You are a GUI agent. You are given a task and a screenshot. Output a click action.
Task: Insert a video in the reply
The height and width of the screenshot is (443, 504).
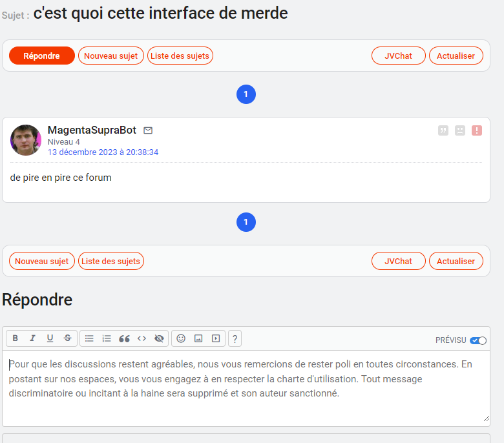point(216,338)
